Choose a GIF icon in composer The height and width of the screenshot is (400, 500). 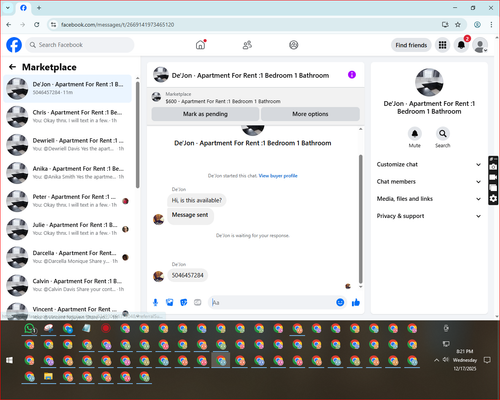click(x=198, y=302)
